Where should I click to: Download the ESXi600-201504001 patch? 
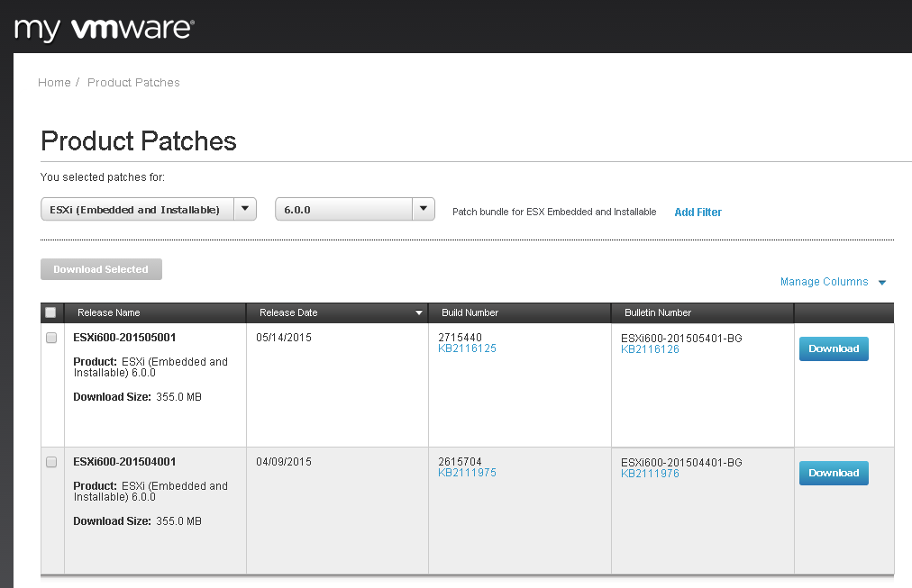pos(834,473)
